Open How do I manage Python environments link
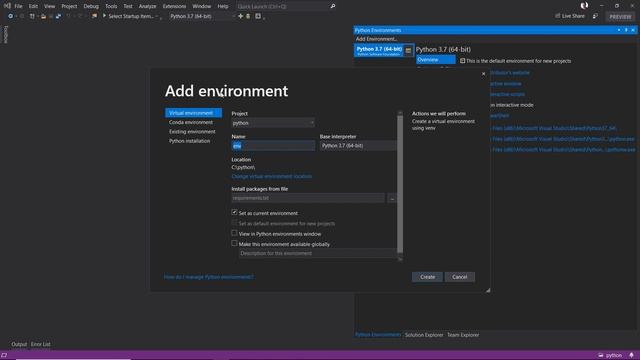This screenshot has height=360, width=640. [209, 277]
